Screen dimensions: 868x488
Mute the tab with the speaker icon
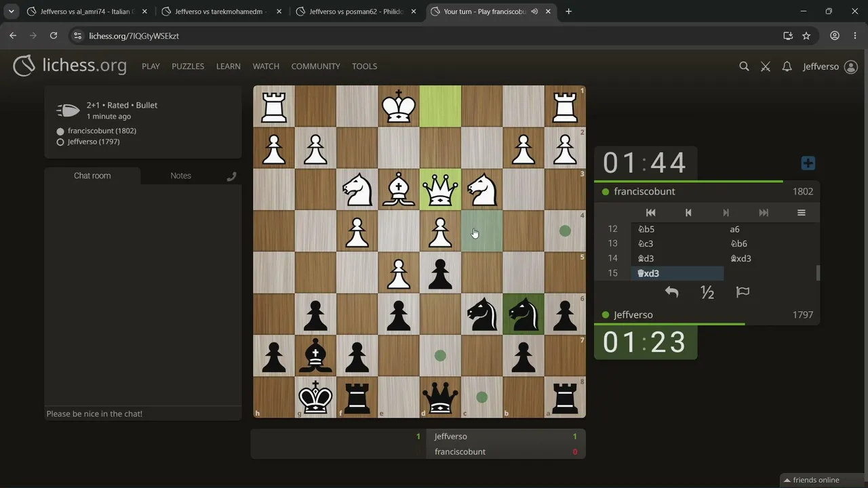[534, 12]
